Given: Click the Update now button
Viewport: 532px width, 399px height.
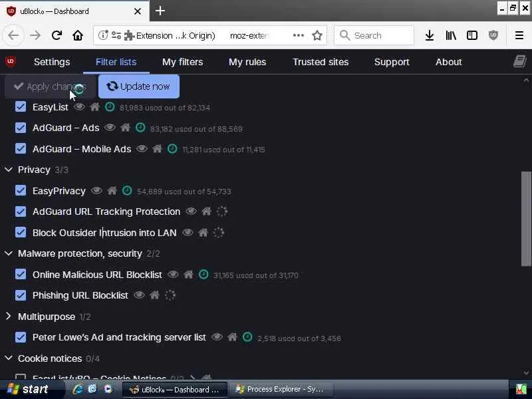Looking at the screenshot, I should pyautogui.click(x=139, y=86).
